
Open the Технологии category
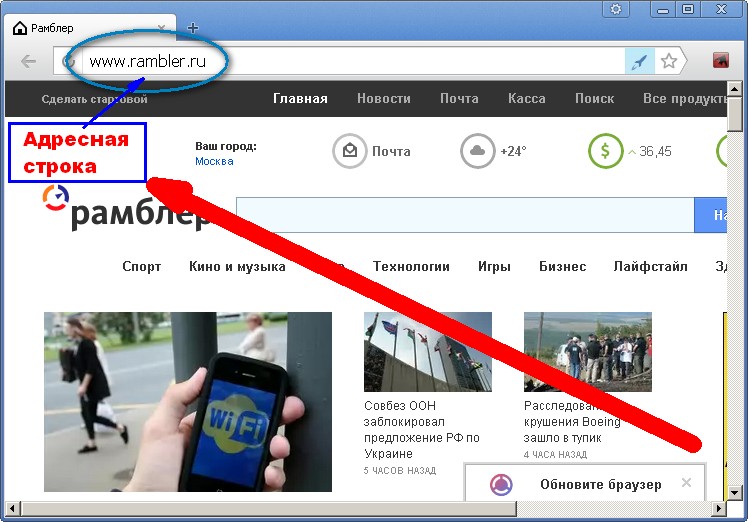[x=411, y=267]
